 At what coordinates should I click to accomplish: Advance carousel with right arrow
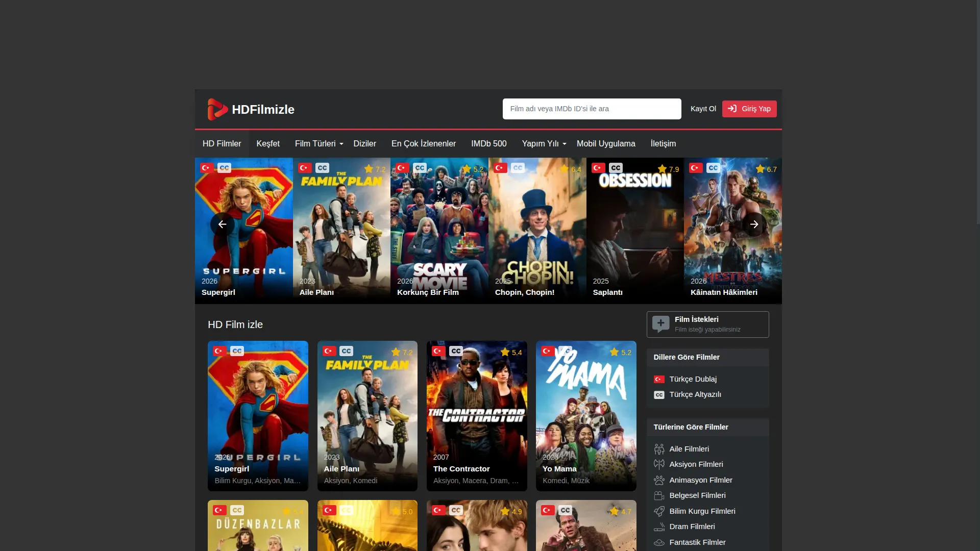pyautogui.click(x=754, y=224)
